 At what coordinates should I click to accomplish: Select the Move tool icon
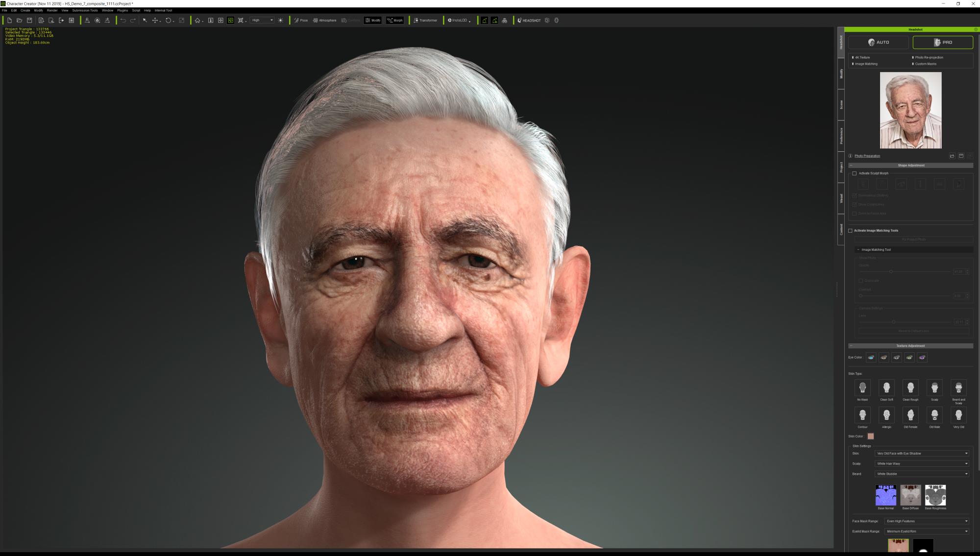(155, 20)
